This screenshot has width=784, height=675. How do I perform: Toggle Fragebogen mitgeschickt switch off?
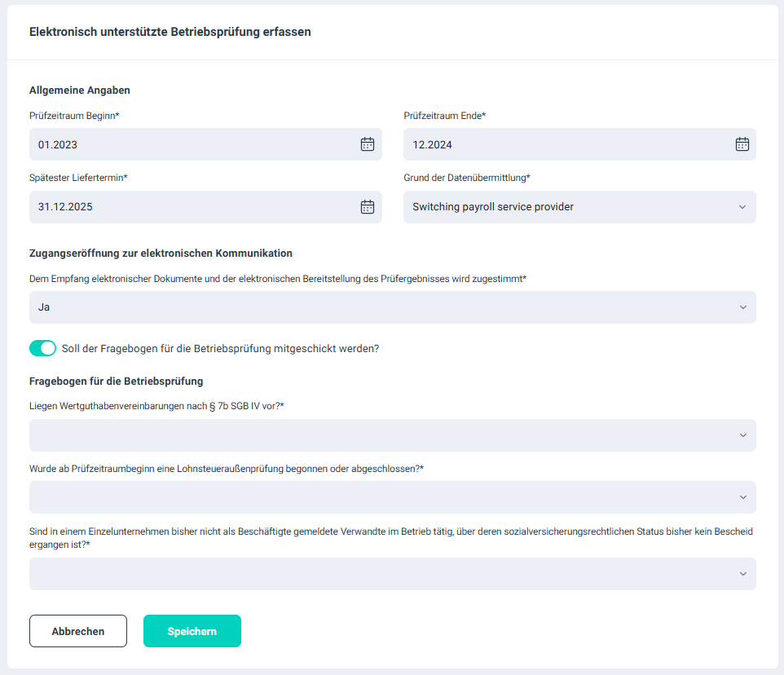tap(42, 348)
